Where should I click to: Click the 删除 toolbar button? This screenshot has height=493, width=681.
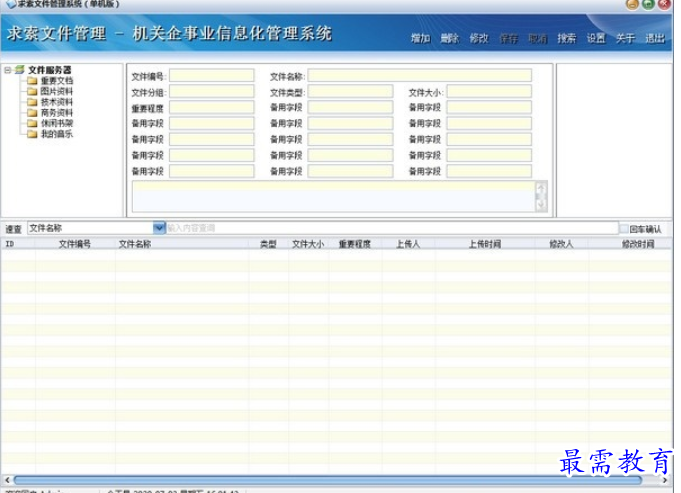tap(450, 39)
